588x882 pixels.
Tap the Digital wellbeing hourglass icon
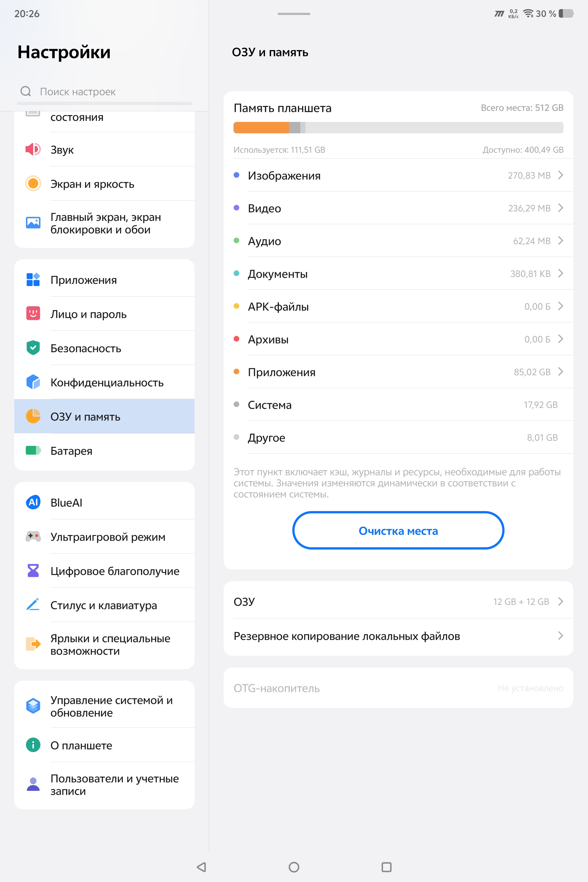click(x=33, y=570)
